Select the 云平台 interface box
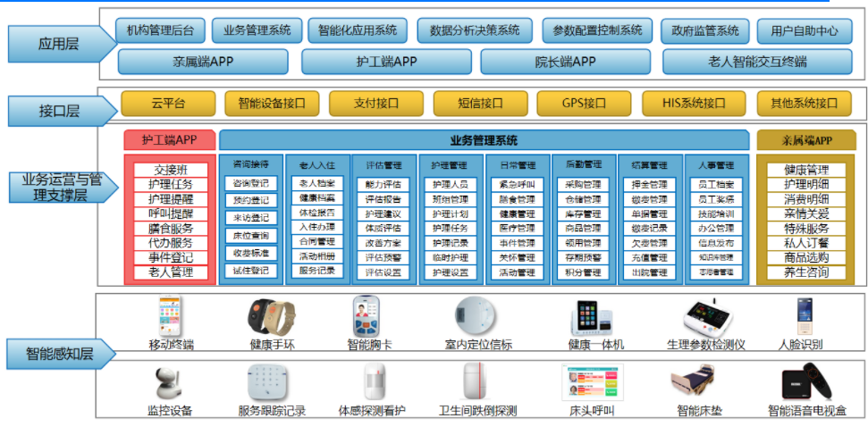 (x=167, y=103)
